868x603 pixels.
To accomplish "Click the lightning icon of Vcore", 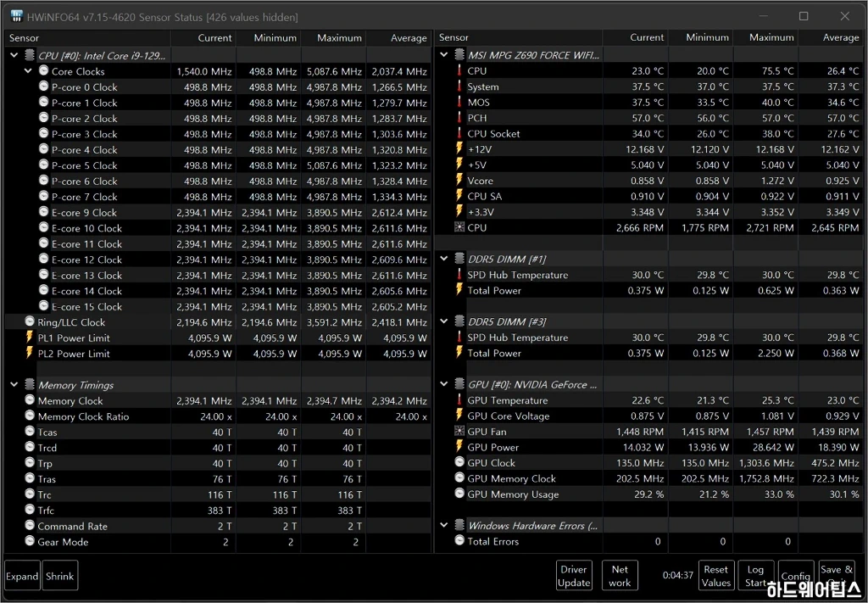I will click(x=459, y=180).
